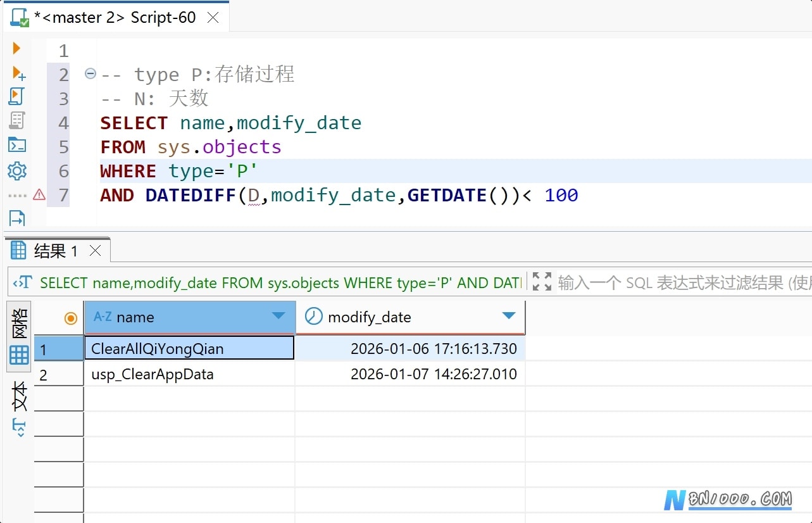Image resolution: width=812 pixels, height=523 pixels.
Task: Toggle the record panel radio icon in grid header
Action: 71,318
